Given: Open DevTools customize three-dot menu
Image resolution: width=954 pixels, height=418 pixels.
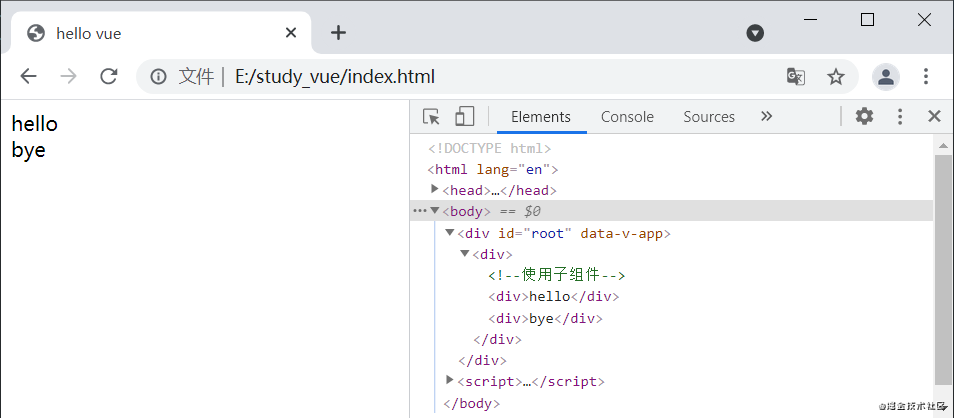Looking at the screenshot, I should [x=900, y=116].
